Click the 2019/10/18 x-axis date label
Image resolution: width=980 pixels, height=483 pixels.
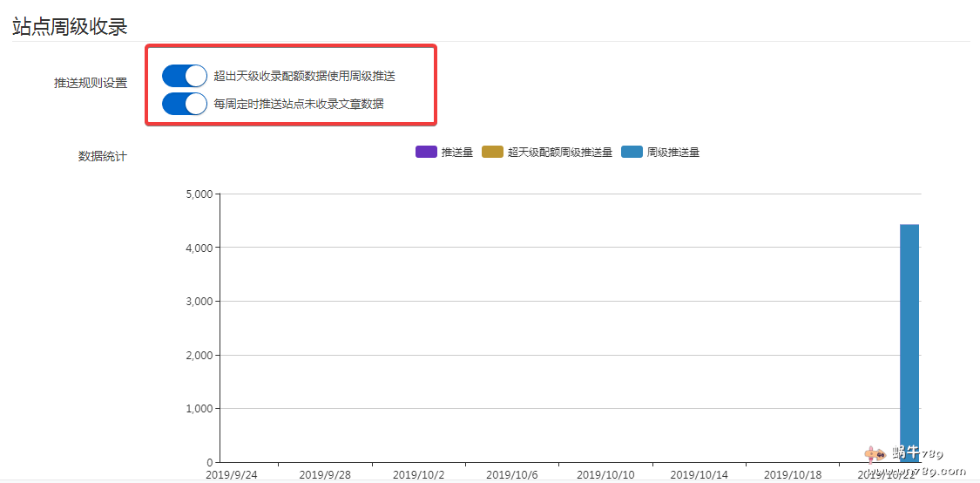tap(793, 474)
